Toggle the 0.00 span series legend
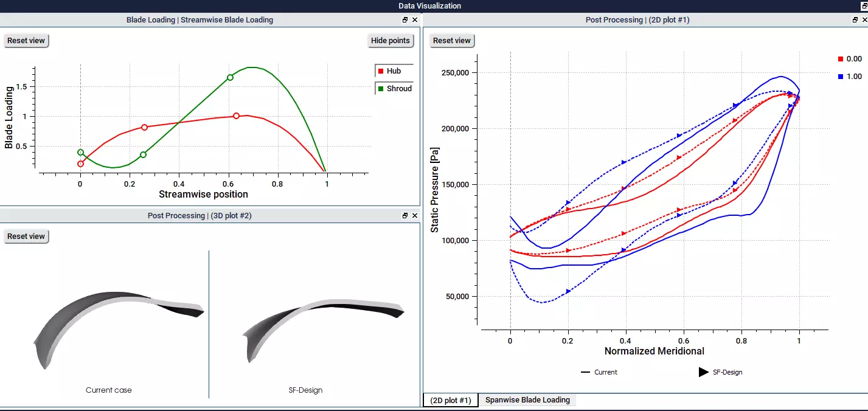The image size is (868, 411). coord(850,59)
